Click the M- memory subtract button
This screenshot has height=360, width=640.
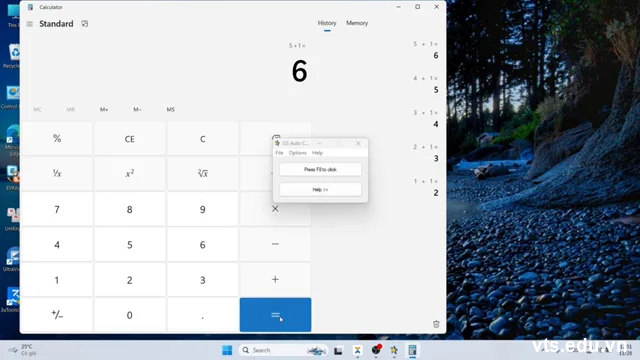(137, 109)
